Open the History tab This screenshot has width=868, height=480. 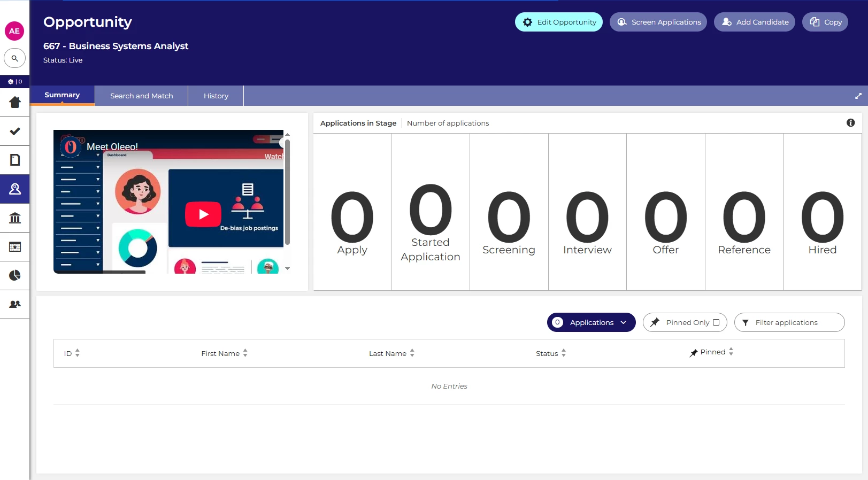coord(216,96)
